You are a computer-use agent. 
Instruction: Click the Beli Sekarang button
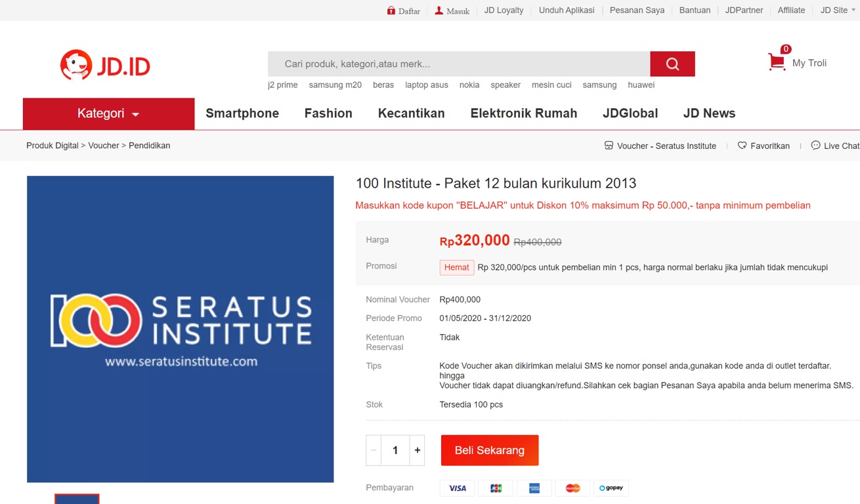490,450
